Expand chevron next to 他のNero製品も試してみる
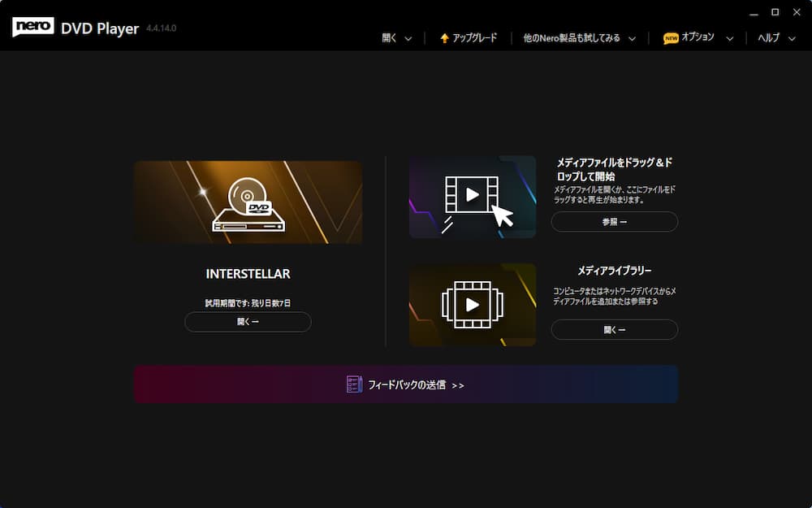 pyautogui.click(x=632, y=38)
